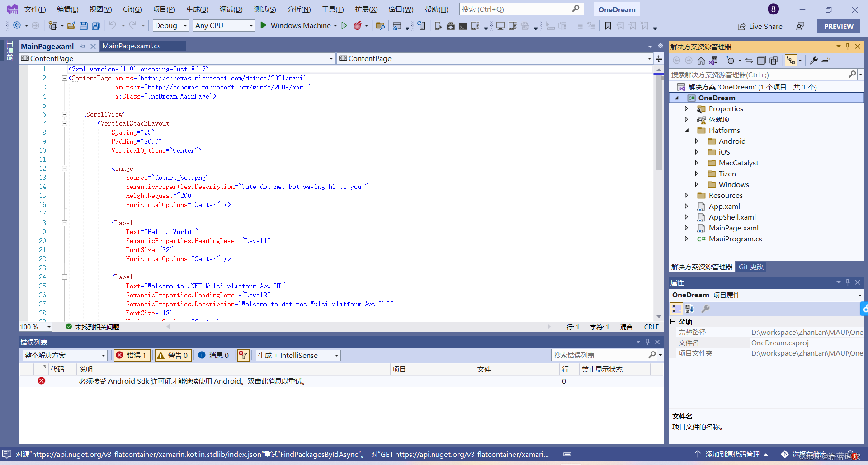Click the Navigate Backward arrow in toolbar
The height and width of the screenshot is (465, 868).
tap(17, 26)
